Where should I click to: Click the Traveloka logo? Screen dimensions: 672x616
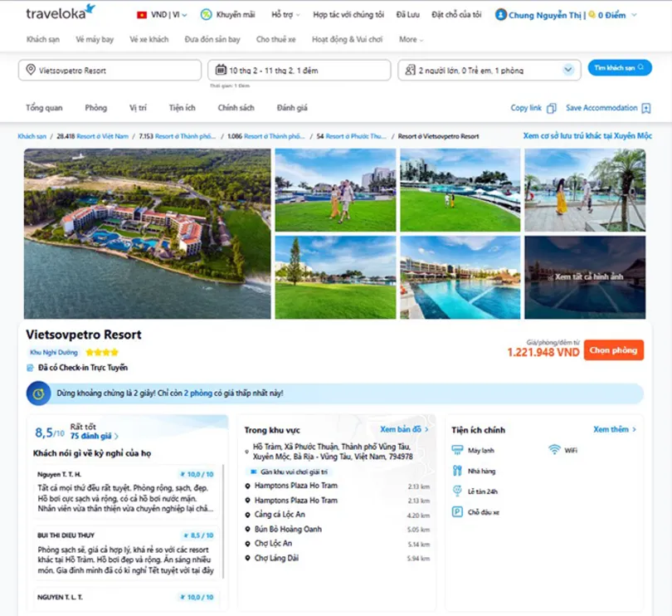click(60, 13)
